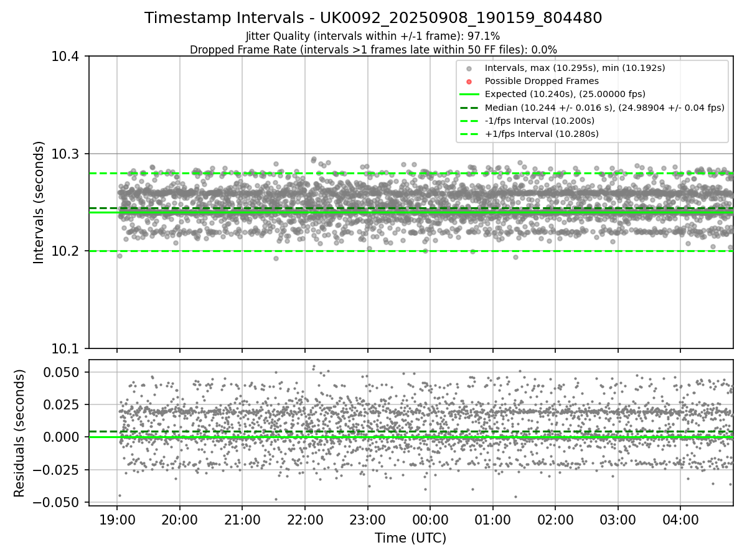Click the 22:00 x-axis tick label
This screenshot has height=560, width=747.
305,519
